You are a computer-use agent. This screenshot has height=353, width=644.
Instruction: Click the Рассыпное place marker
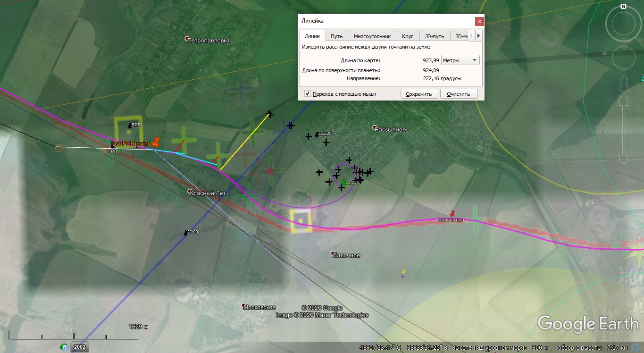pos(375,127)
